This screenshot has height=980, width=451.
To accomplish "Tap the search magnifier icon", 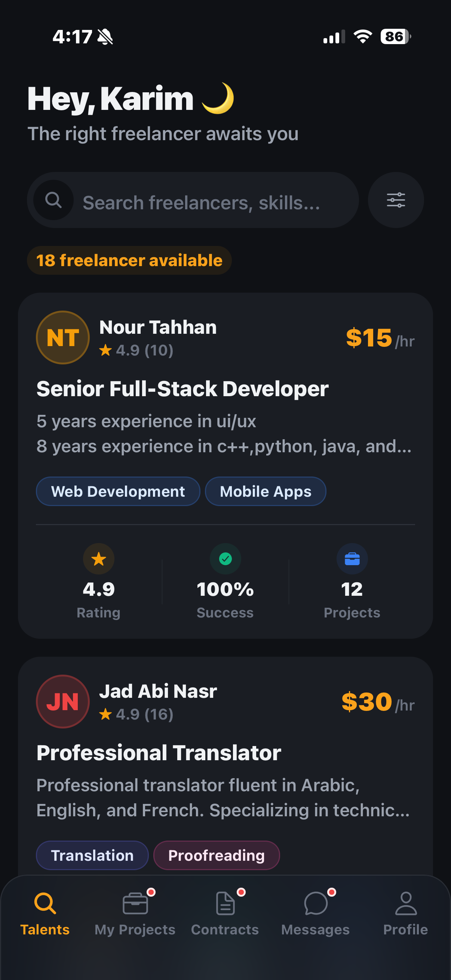I will tap(53, 200).
